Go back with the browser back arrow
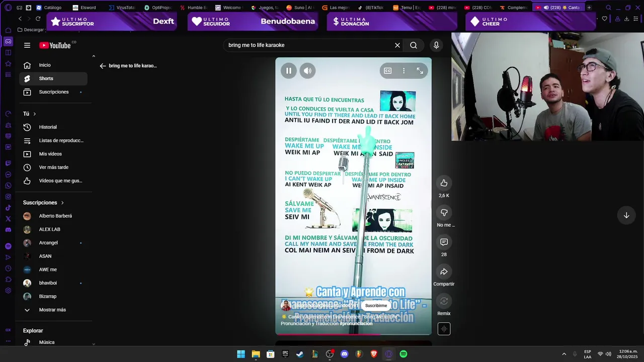The height and width of the screenshot is (362, 644). click(20, 19)
